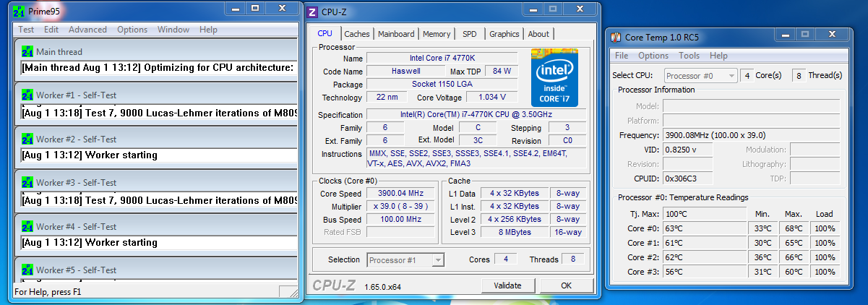Click the Socket 1150 LGA package field
The height and width of the screenshot is (305, 868).
442,84
